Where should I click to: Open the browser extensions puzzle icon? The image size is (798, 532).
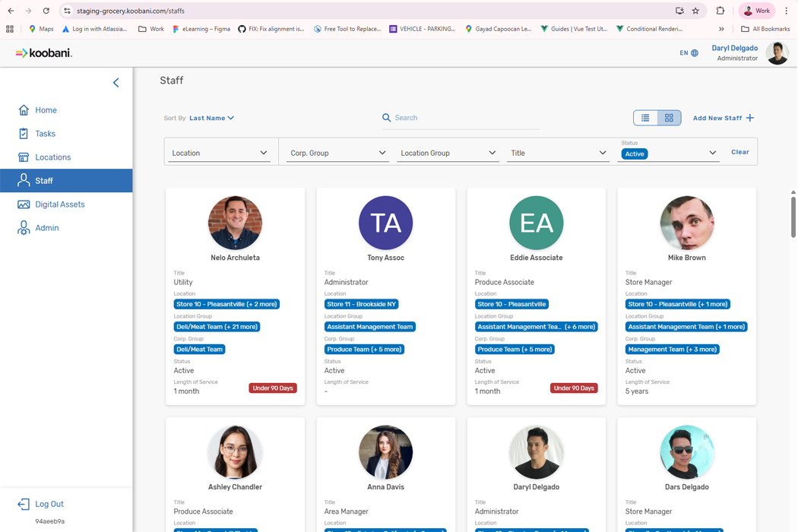pos(720,11)
